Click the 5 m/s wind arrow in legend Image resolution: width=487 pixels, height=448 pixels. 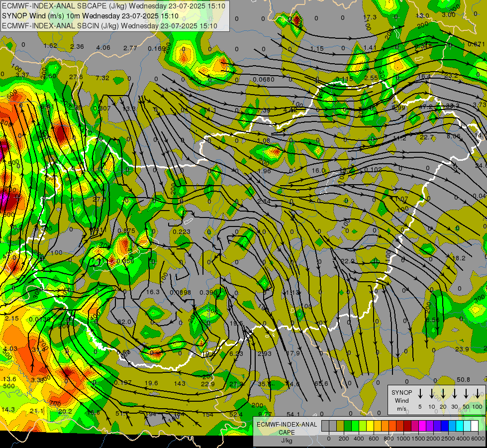[420, 393]
